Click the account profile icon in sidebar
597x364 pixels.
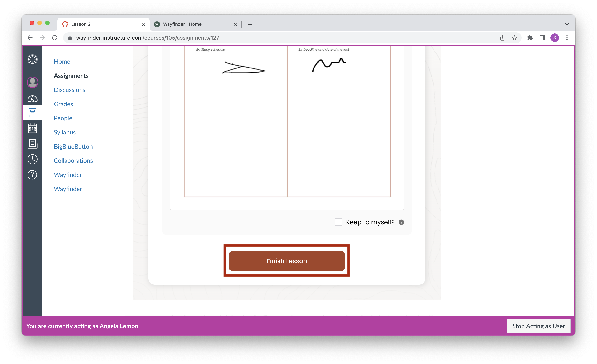32,82
